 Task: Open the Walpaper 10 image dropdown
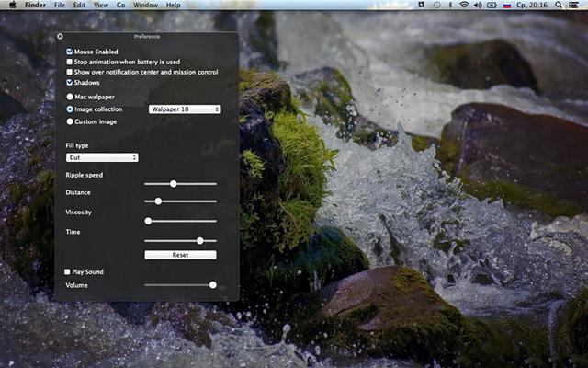[185, 109]
